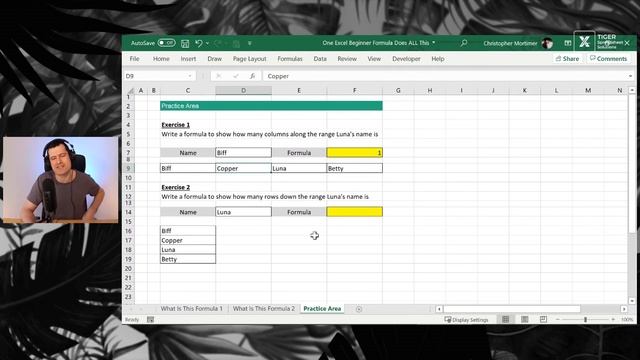Screen dimensions: 640x360
Task: Click the Share button
Action: click(x=567, y=59)
